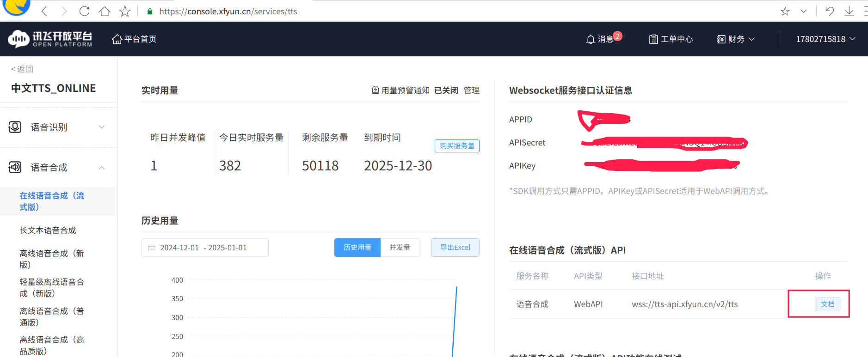868x357 pixels.
Task: Open the dropdown arrow beside the favorites star
Action: [x=804, y=11]
